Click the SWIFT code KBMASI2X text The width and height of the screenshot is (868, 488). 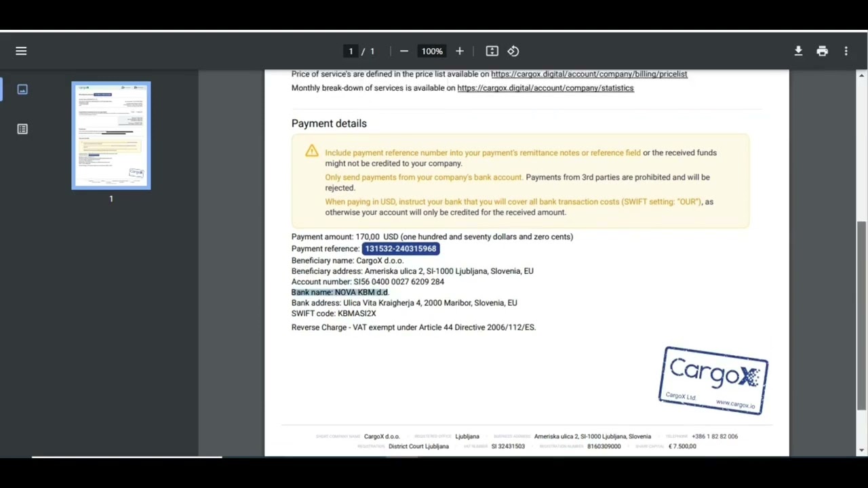(334, 314)
